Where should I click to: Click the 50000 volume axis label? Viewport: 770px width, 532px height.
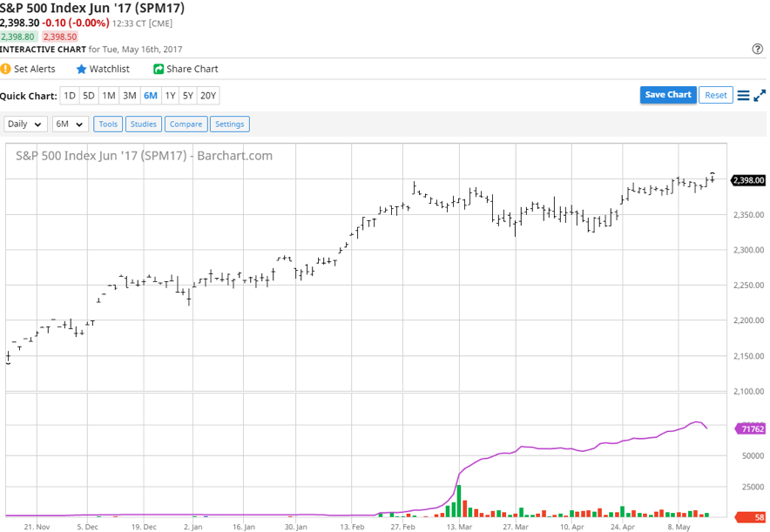753,456
